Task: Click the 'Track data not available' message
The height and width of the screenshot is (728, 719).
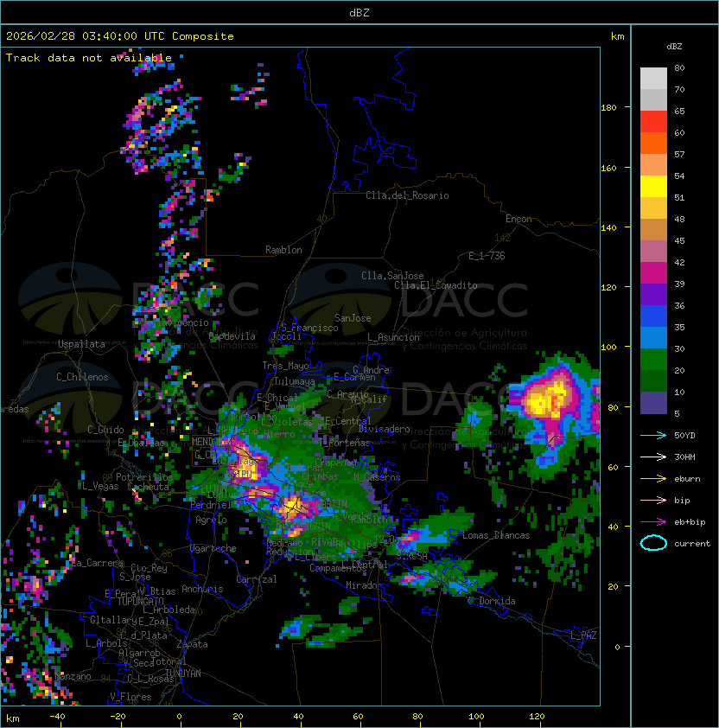Action: [89, 58]
